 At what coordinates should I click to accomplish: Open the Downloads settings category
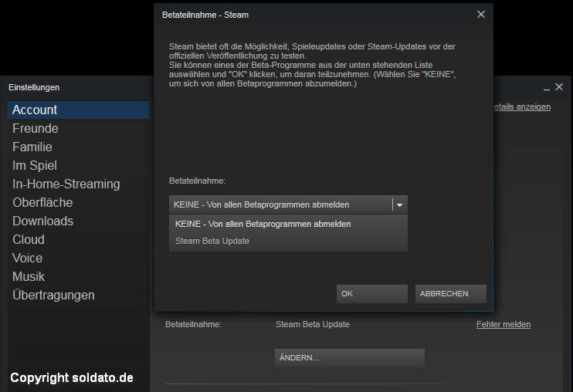point(79,221)
